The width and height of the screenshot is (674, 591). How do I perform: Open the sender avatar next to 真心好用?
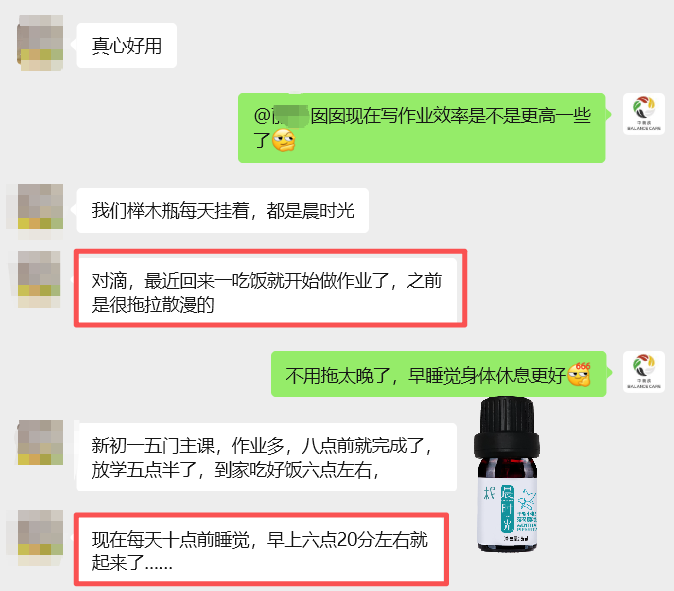click(40, 43)
